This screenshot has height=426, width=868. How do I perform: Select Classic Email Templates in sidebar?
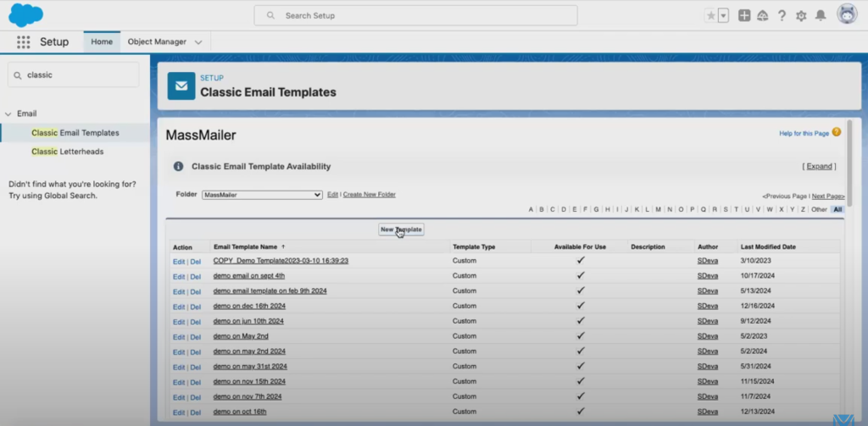click(75, 133)
